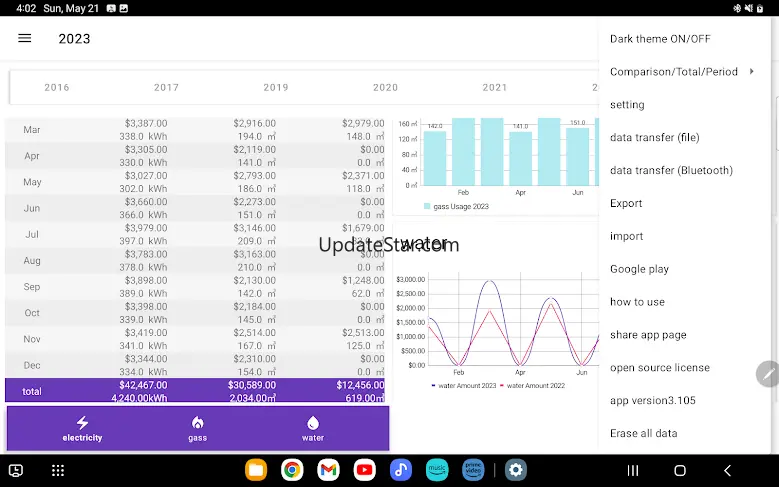Open YouTube from the taskbar
779x487 pixels.
[x=365, y=470]
